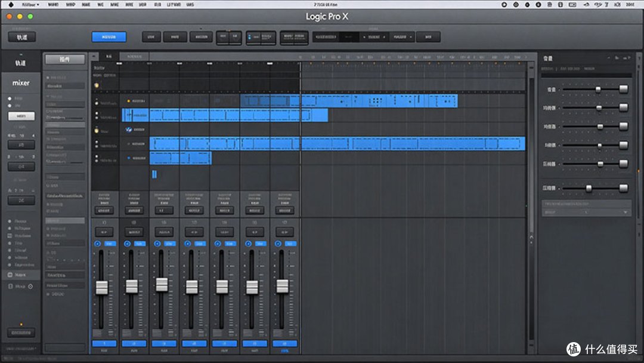
Task: Click the highlighted blue button in the top toolbar
Action: click(x=109, y=37)
